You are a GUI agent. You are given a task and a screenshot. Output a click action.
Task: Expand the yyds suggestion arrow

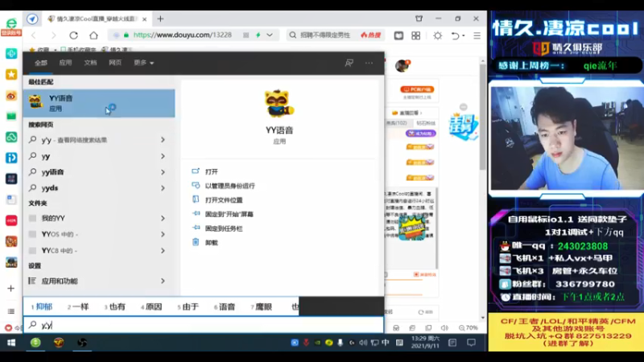click(x=163, y=188)
